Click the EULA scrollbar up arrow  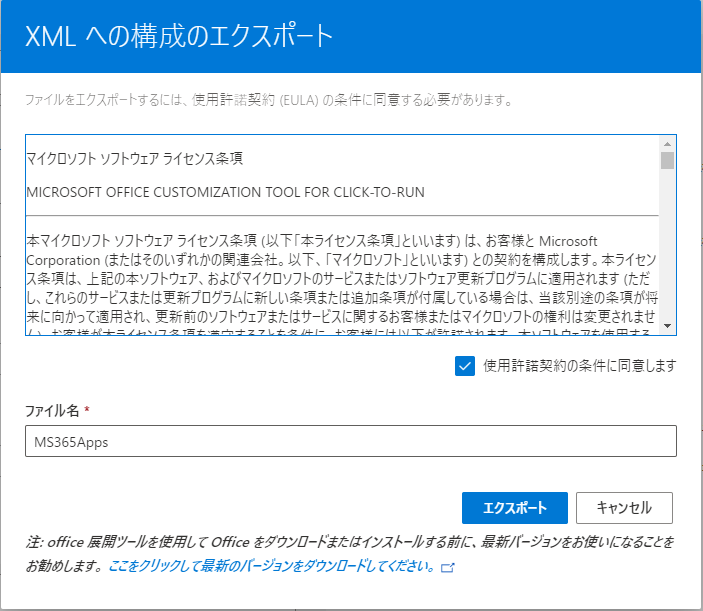[x=667, y=144]
